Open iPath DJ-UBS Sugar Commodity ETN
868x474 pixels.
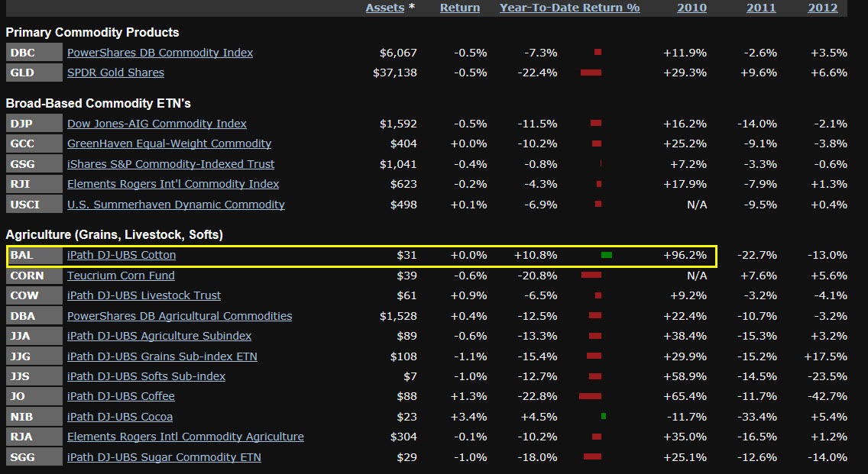[x=164, y=457]
